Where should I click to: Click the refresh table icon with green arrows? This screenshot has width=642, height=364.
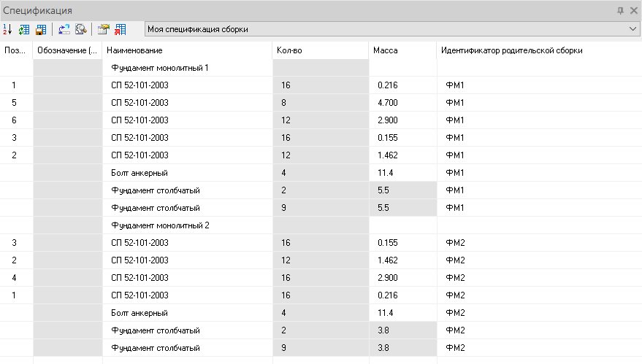pyautogui.click(x=25, y=29)
